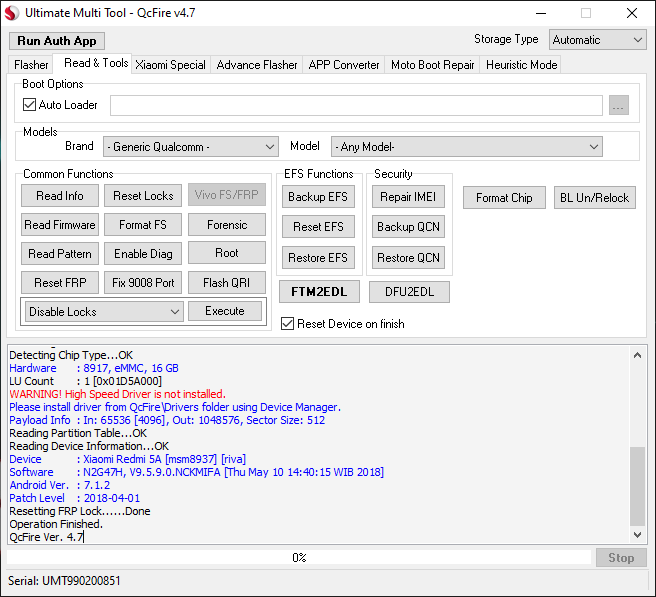Click the Backup EFS button
The image size is (656, 597).
[x=317, y=197]
